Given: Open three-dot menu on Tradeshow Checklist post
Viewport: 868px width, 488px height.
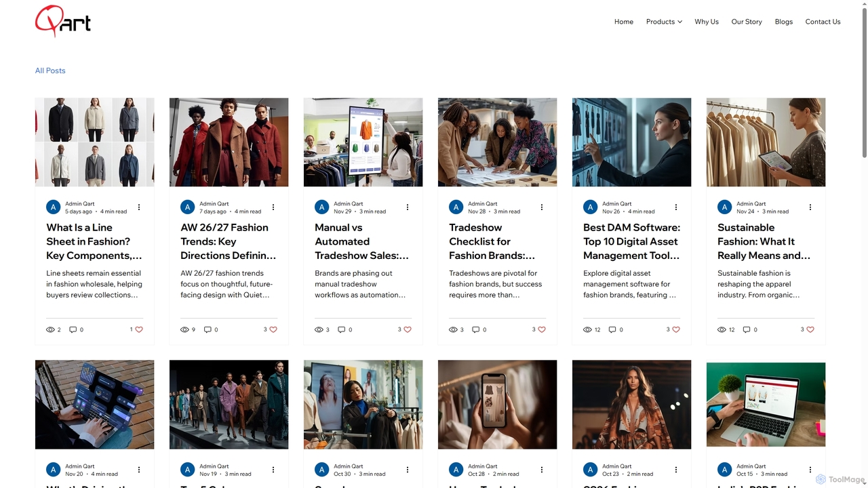Looking at the screenshot, I should (x=542, y=207).
